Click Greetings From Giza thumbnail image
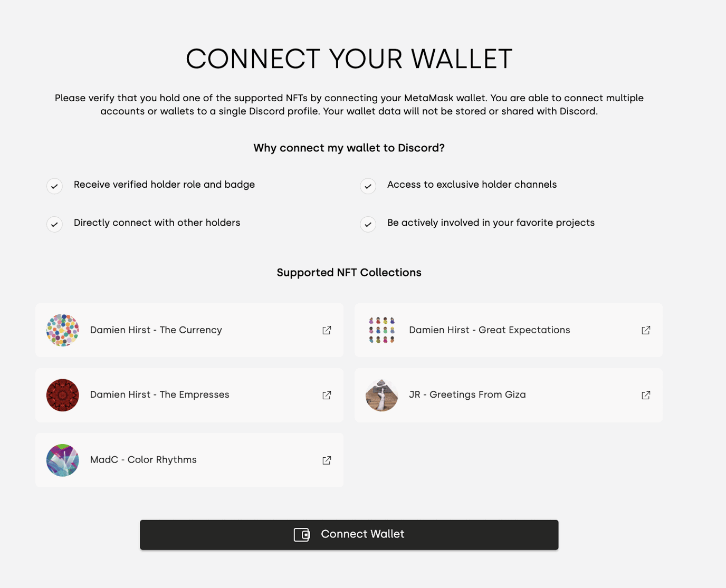The image size is (726, 588). pyautogui.click(x=381, y=395)
